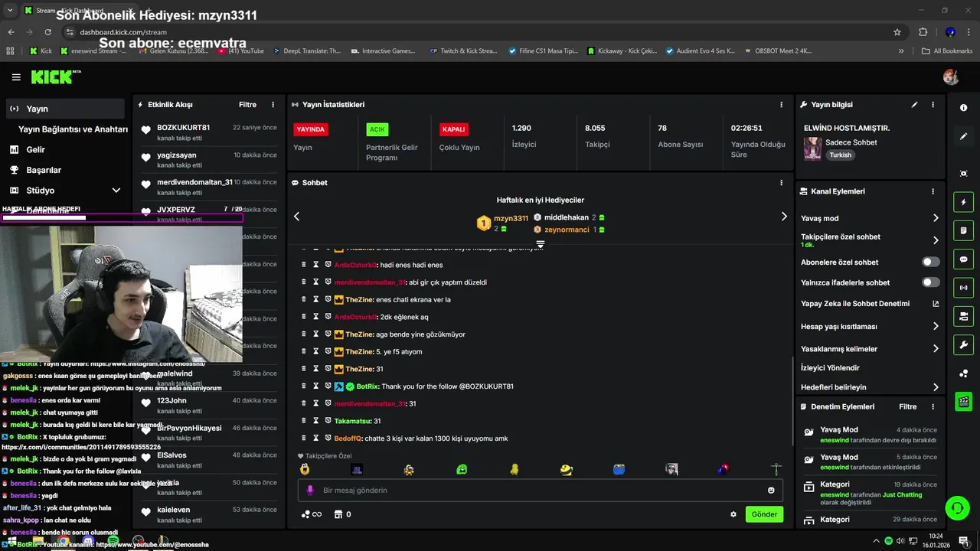Open Filtre in the Etkinlik Akışı panel
980x551 pixels.
click(x=247, y=105)
